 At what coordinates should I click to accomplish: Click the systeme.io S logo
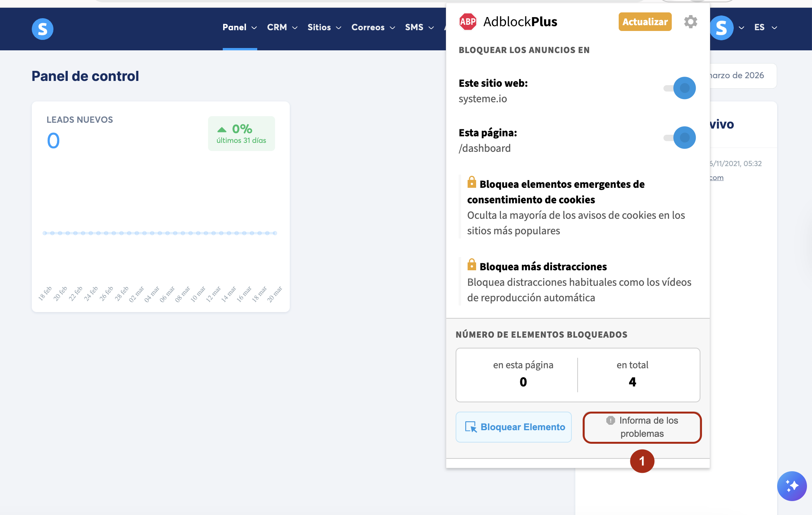(43, 29)
